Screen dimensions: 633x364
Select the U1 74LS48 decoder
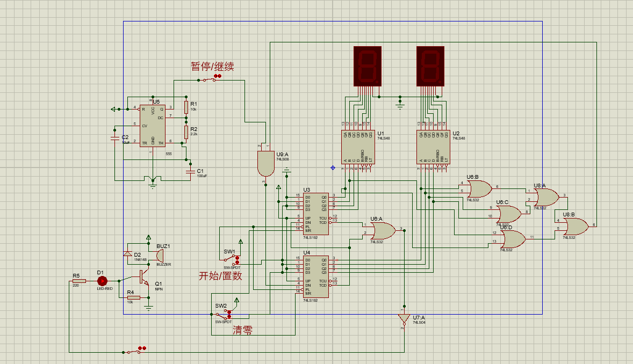tap(358, 147)
